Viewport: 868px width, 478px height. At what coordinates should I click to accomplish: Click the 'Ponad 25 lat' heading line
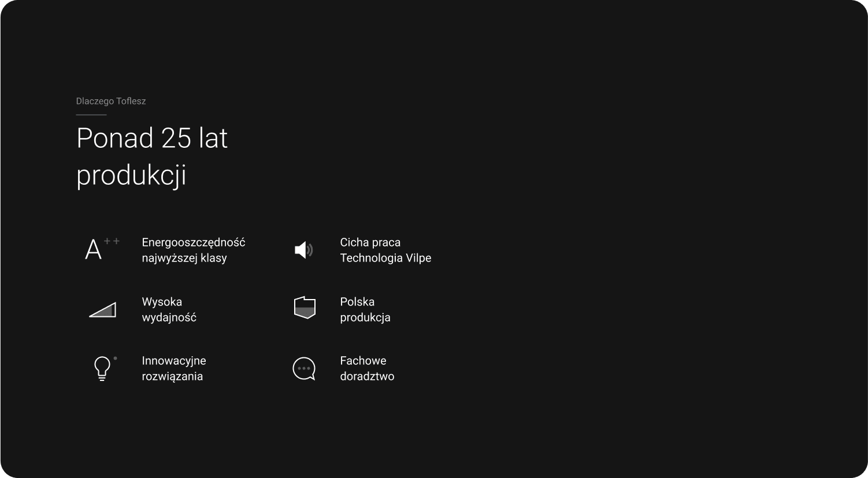(x=152, y=139)
